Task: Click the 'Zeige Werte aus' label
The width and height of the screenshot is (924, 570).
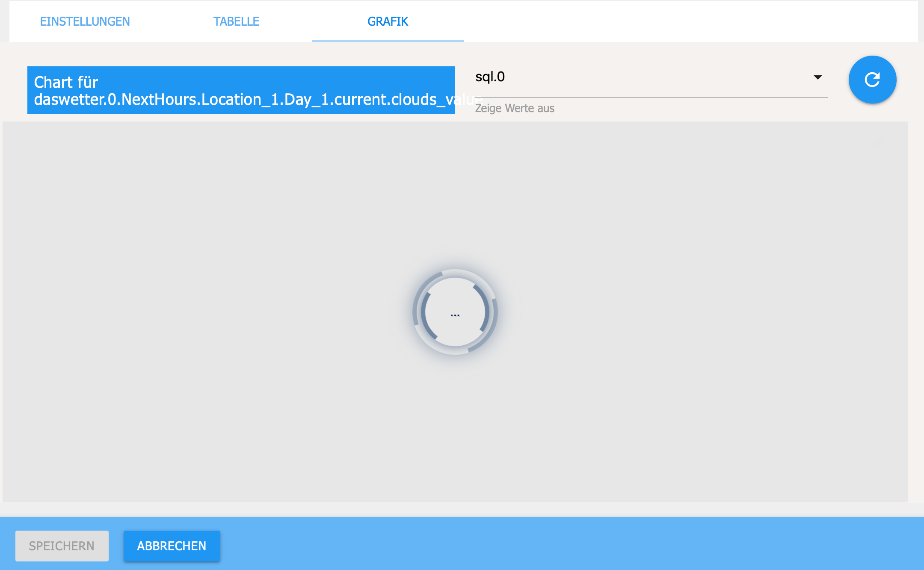Action: (514, 108)
